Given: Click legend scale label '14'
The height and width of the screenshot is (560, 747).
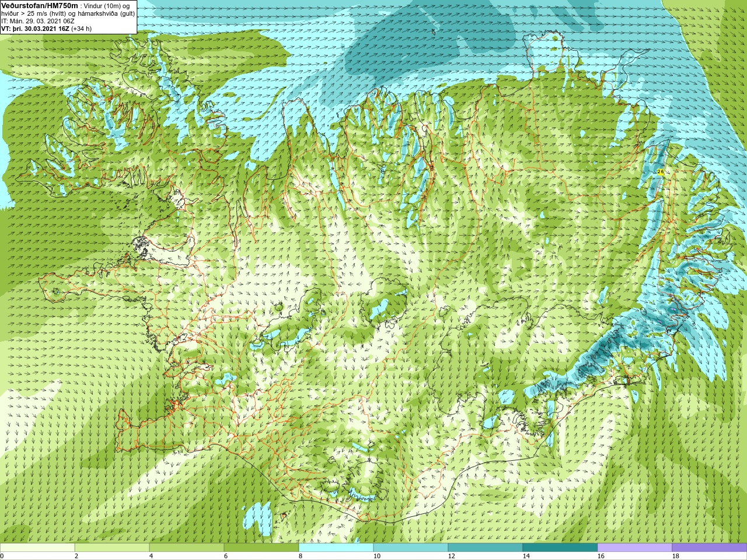Looking at the screenshot, I should click(x=526, y=556).
